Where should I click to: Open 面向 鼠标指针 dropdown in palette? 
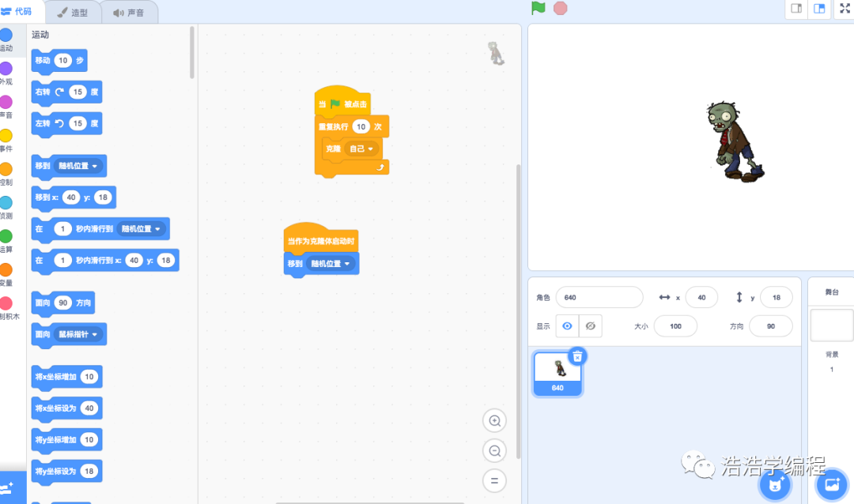coord(77,334)
